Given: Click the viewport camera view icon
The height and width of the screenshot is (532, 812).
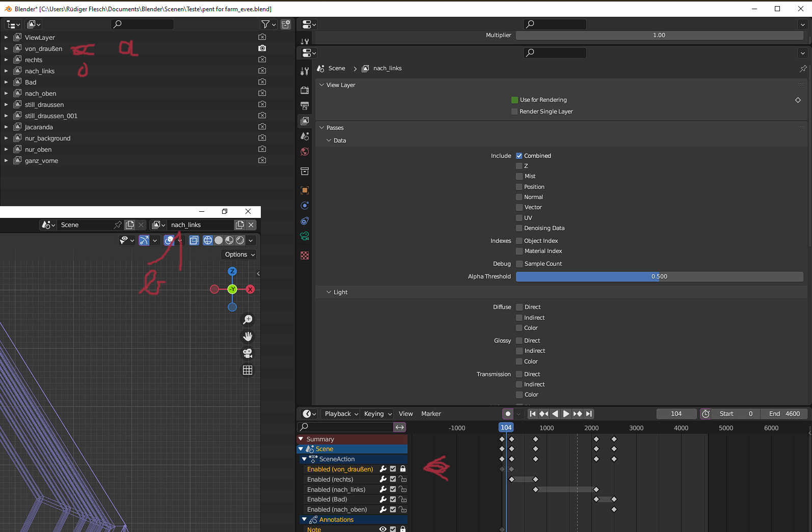Looking at the screenshot, I should [248, 353].
